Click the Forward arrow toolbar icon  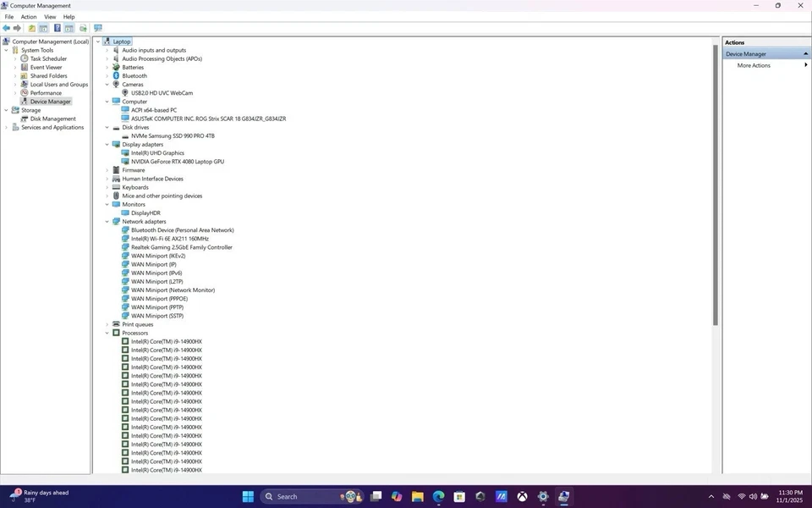coord(17,28)
